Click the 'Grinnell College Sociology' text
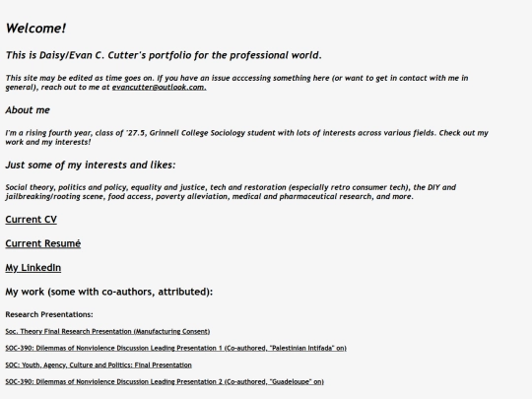This screenshot has height=399, width=532. pos(197,133)
